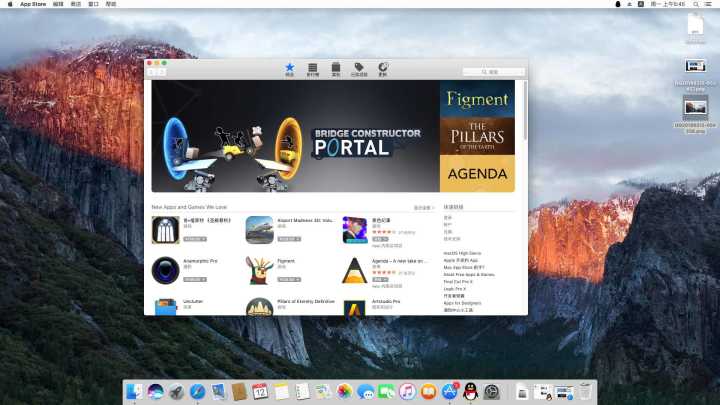
Task: Open the Apple menu
Action: (x=10, y=4)
